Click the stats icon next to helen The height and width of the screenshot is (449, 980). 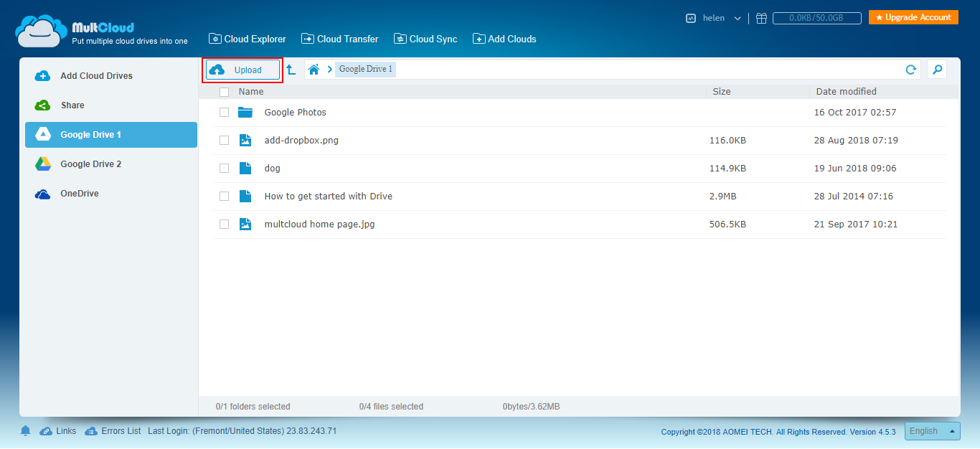pos(691,18)
